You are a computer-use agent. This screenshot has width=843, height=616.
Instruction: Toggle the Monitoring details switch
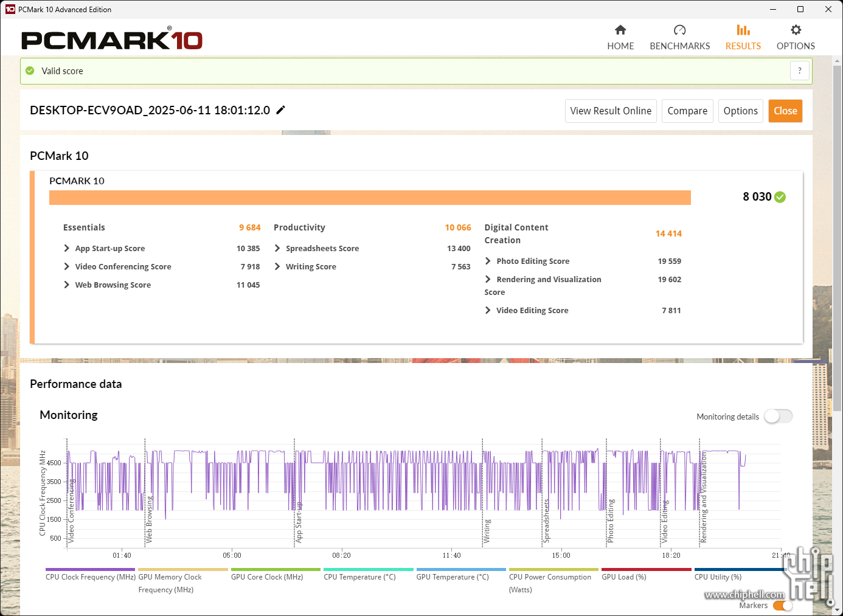pos(778,416)
